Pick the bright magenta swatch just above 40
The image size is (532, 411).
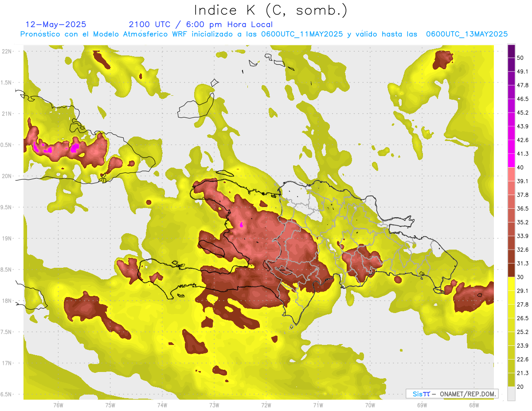[x=511, y=161]
